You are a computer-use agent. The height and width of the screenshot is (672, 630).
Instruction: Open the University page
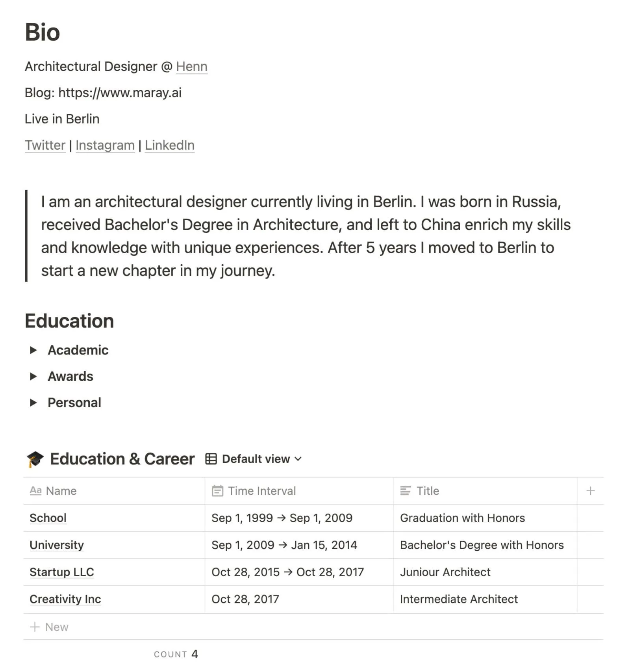point(56,545)
